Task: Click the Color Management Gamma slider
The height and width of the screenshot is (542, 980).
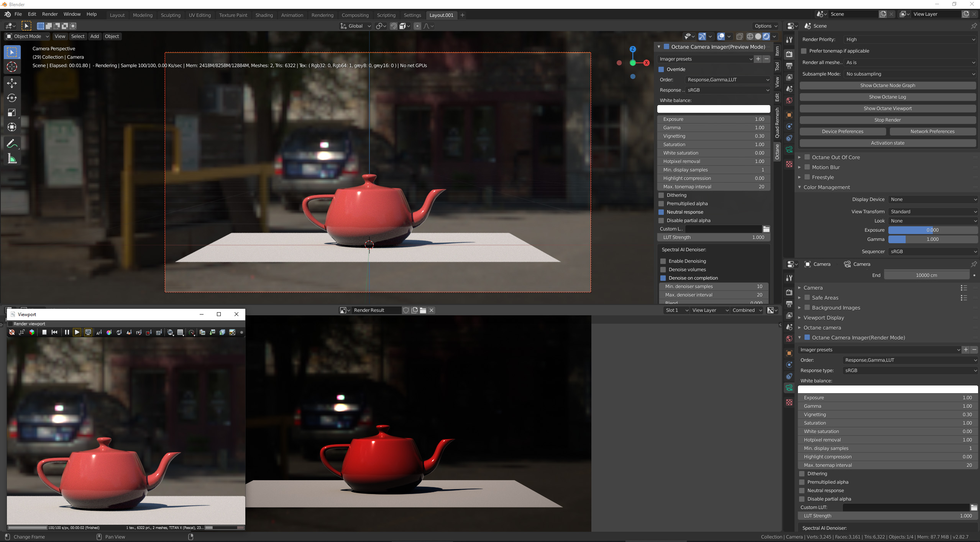Action: click(x=933, y=239)
